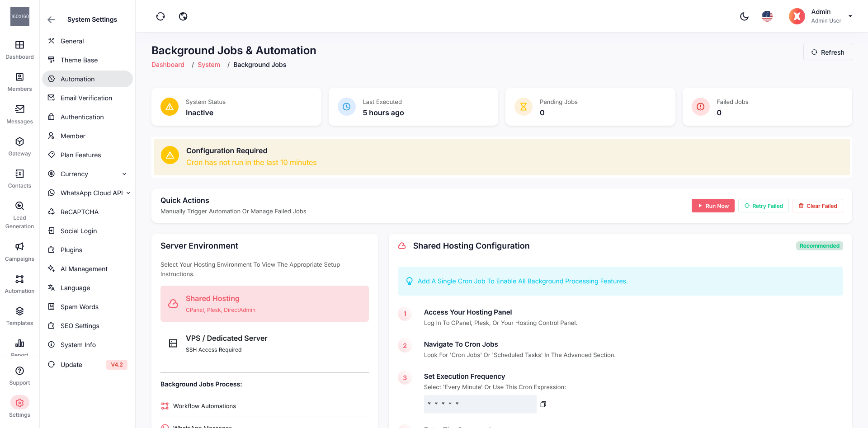This screenshot has width=868, height=428.
Task: Open Lead Generation in the sidebar
Action: click(19, 215)
